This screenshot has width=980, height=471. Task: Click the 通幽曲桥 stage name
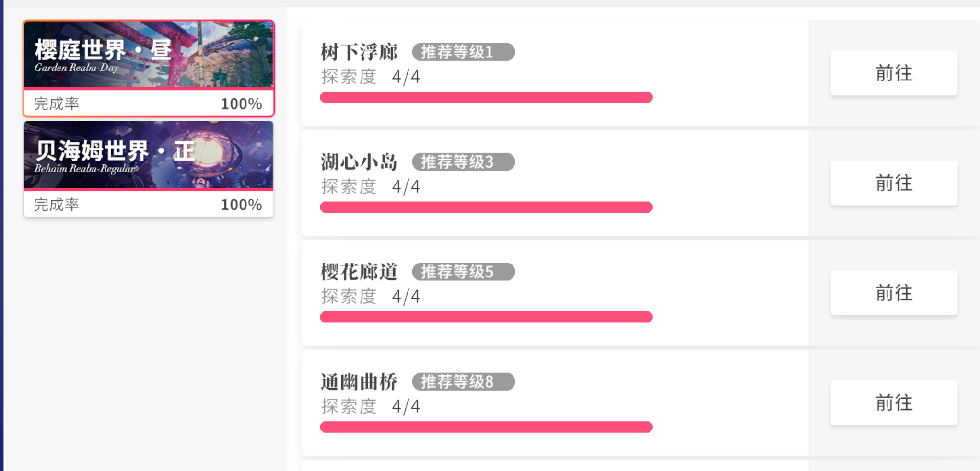click(359, 382)
